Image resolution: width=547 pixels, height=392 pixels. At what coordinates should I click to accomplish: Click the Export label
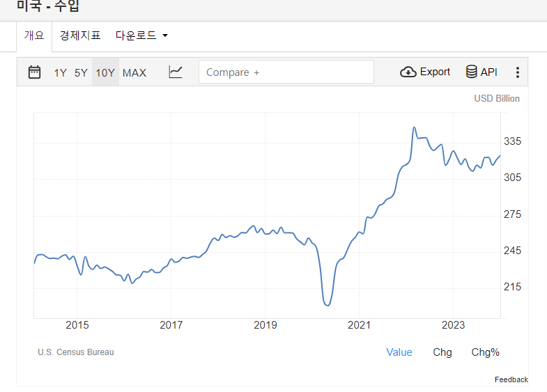click(435, 72)
